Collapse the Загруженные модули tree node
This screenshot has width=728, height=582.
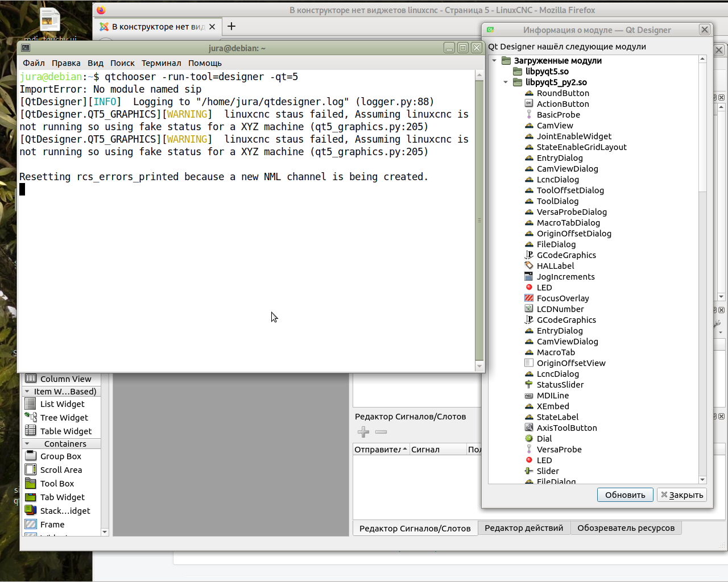[494, 61]
